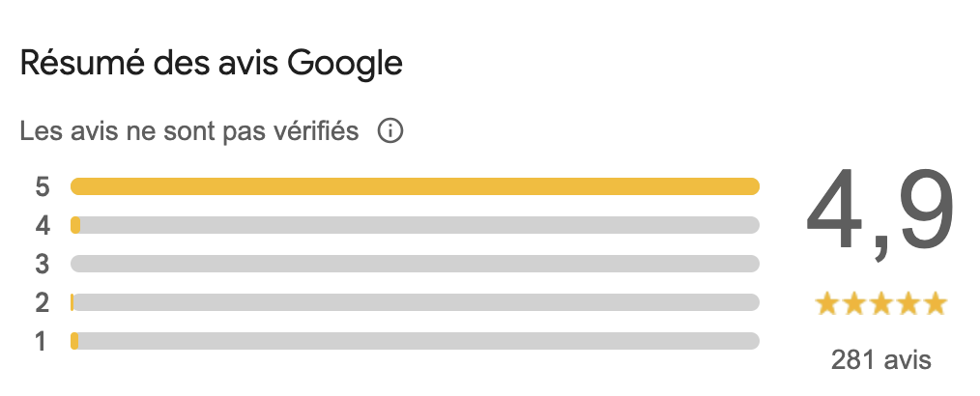Show reviews from the 1-star bar
Image resolution: width=980 pixels, height=396 pixels.
tap(415, 341)
